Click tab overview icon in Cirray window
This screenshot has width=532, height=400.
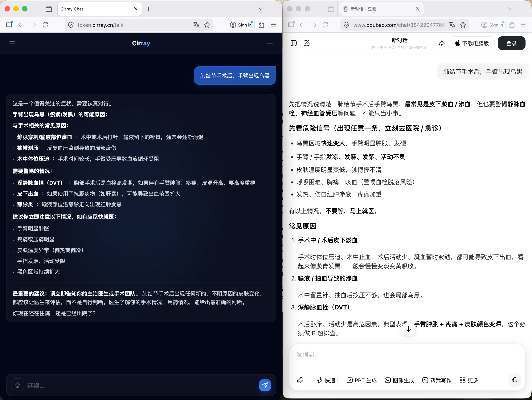(x=49, y=9)
